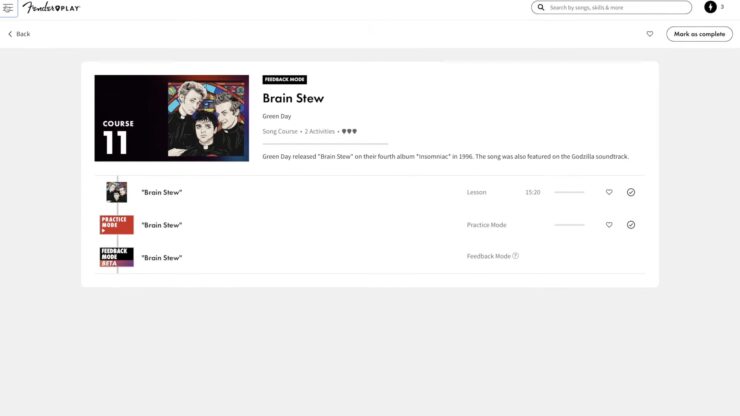This screenshot has width=740, height=416.
Task: Open the hamburger menu icon
Action: click(8, 8)
